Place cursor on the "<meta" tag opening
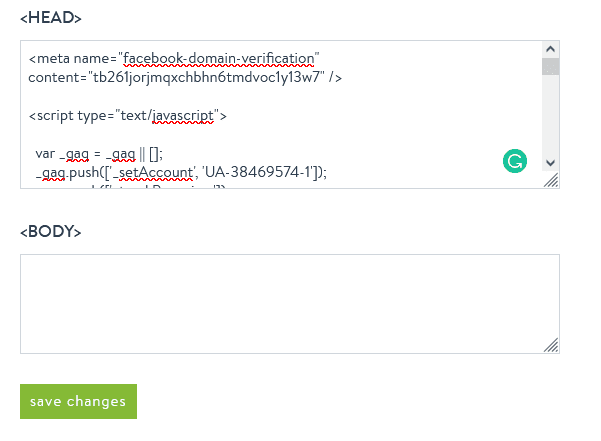This screenshot has width=601, height=441. click(x=47, y=57)
